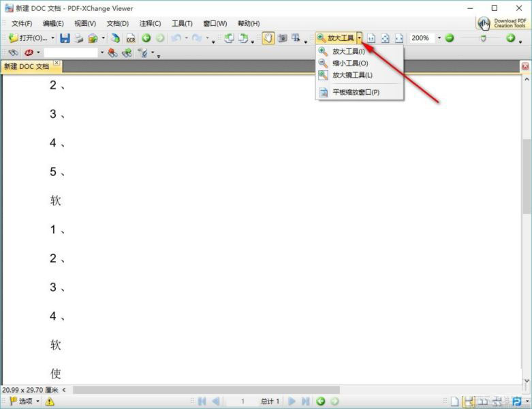Screen dimensions: 532x409
Task: Choose 平板缩放窗口(P) from the dropdown menu
Action: [359, 92]
